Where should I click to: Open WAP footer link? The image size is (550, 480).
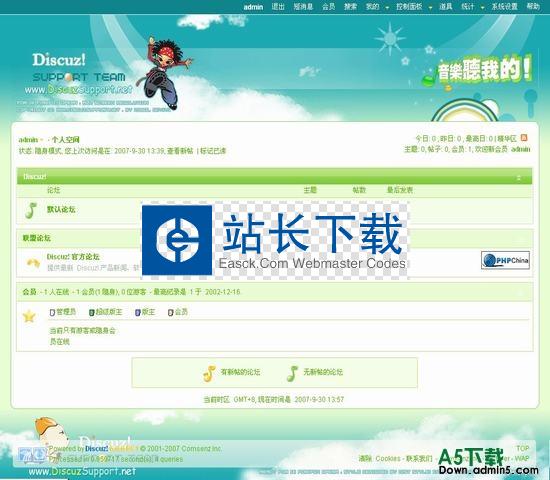522,458
